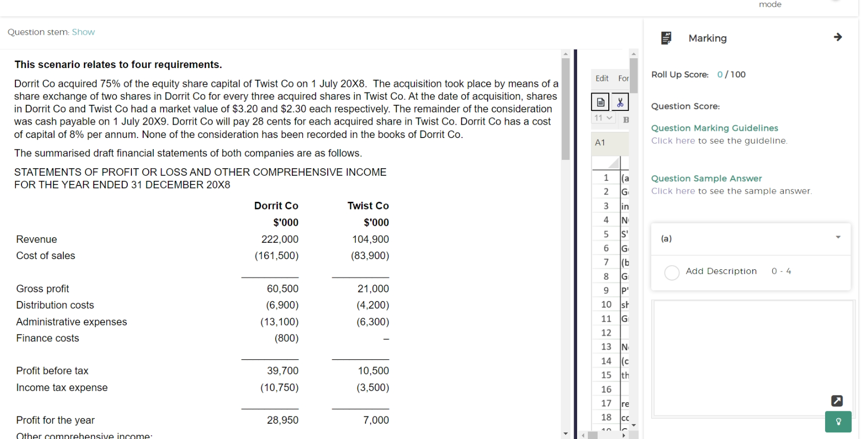Open the Question Marking Guidelines link
The height and width of the screenshot is (439, 868).
coord(673,141)
